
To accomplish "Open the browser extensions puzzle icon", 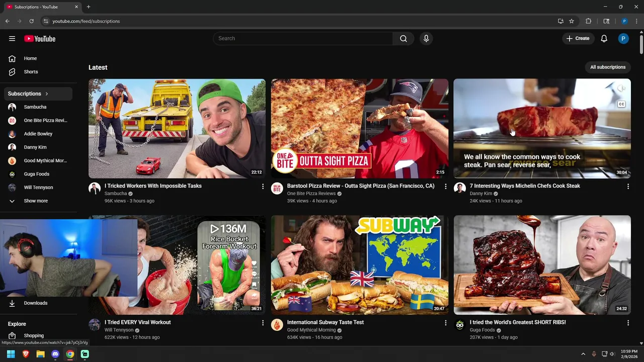I will click(x=589, y=21).
